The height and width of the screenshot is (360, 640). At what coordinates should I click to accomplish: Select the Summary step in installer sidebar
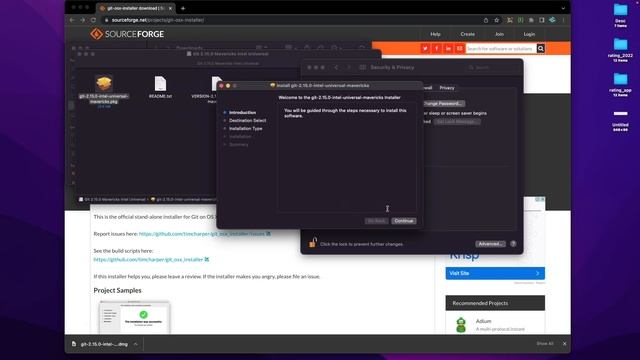[x=238, y=144]
